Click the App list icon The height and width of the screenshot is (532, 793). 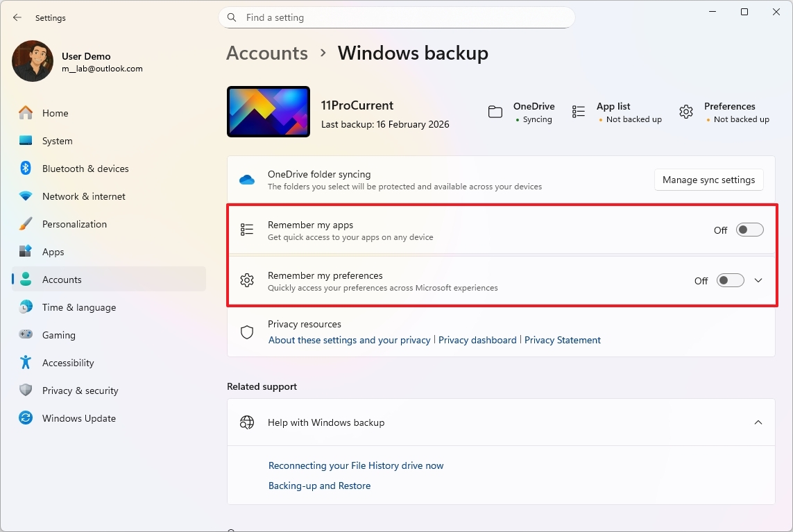[x=579, y=111]
